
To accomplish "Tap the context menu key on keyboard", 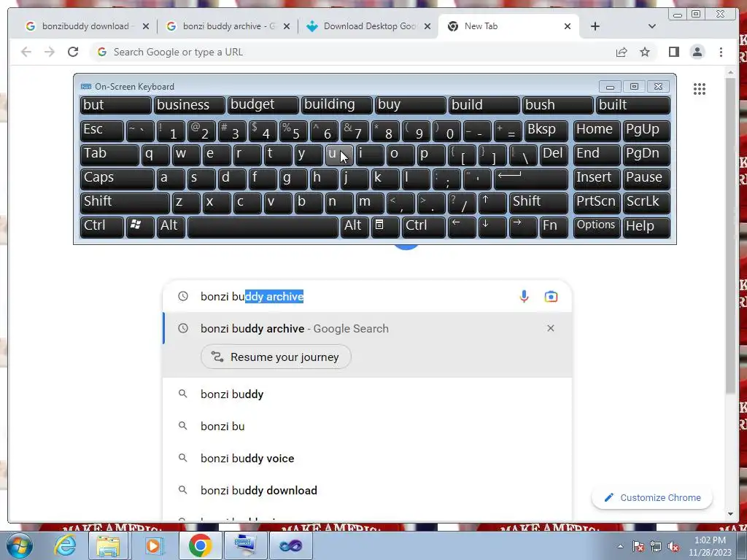I will (385, 227).
